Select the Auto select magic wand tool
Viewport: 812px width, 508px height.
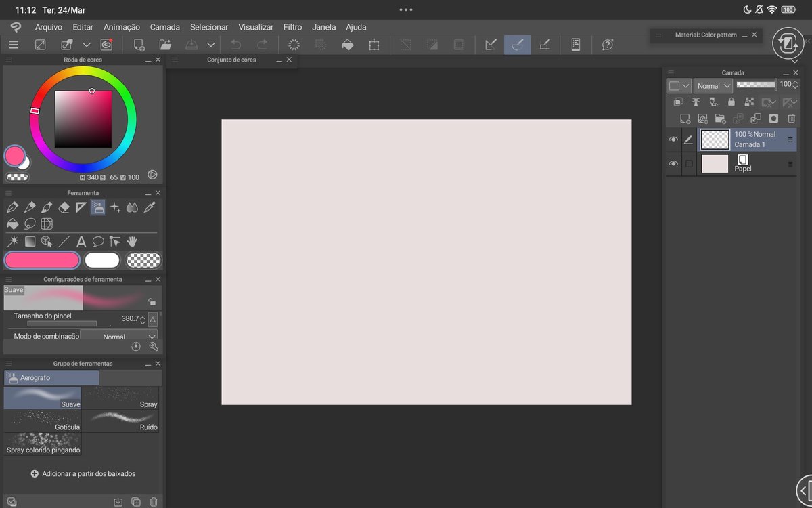coord(12,241)
